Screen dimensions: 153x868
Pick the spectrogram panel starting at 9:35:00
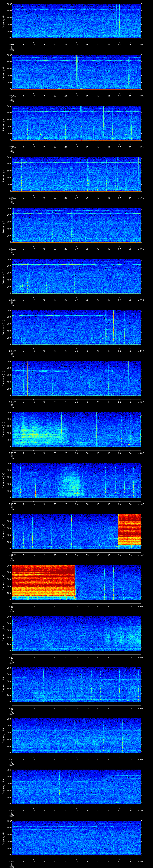click(76, 225)
